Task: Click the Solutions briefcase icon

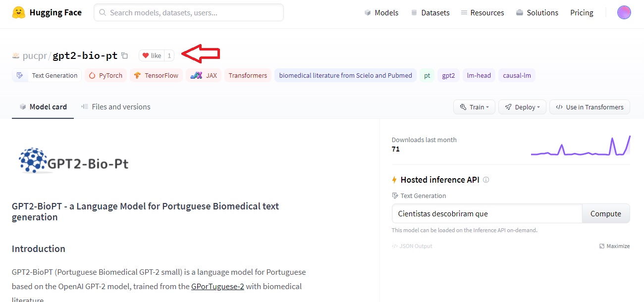Action: click(x=520, y=13)
